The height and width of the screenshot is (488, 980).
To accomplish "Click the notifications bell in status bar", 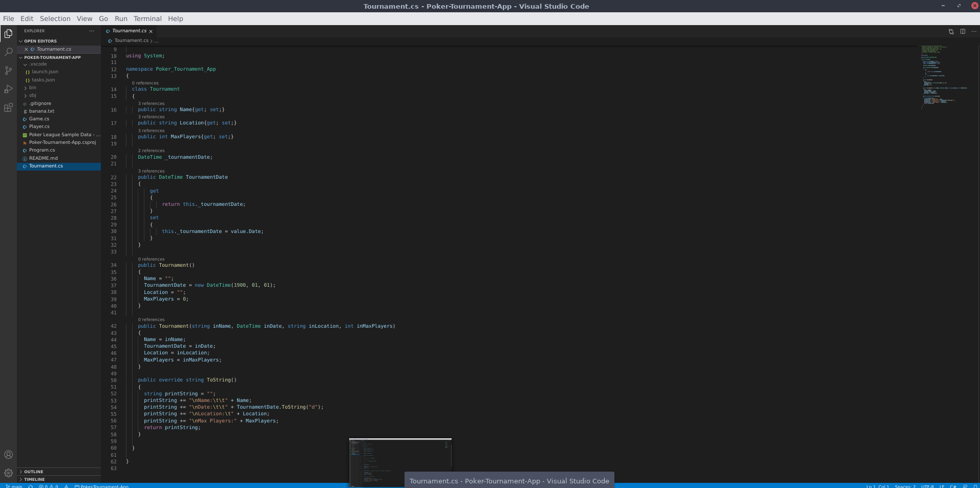I will point(974,486).
